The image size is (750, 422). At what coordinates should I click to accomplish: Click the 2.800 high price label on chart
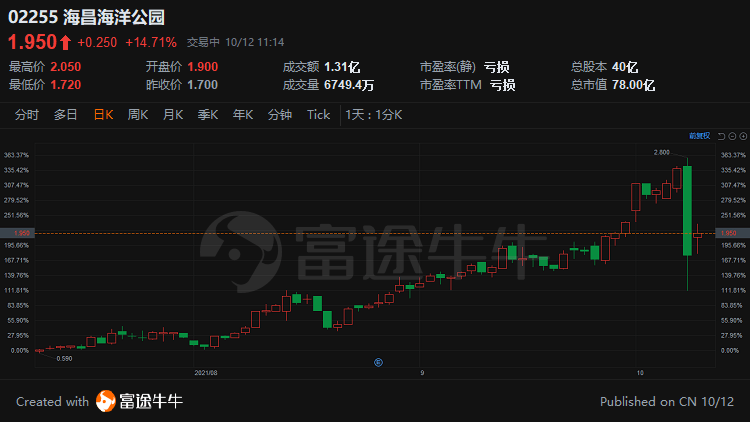662,153
